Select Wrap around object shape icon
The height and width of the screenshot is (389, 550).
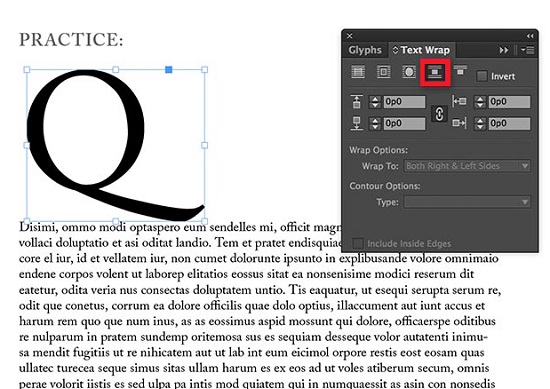409,72
